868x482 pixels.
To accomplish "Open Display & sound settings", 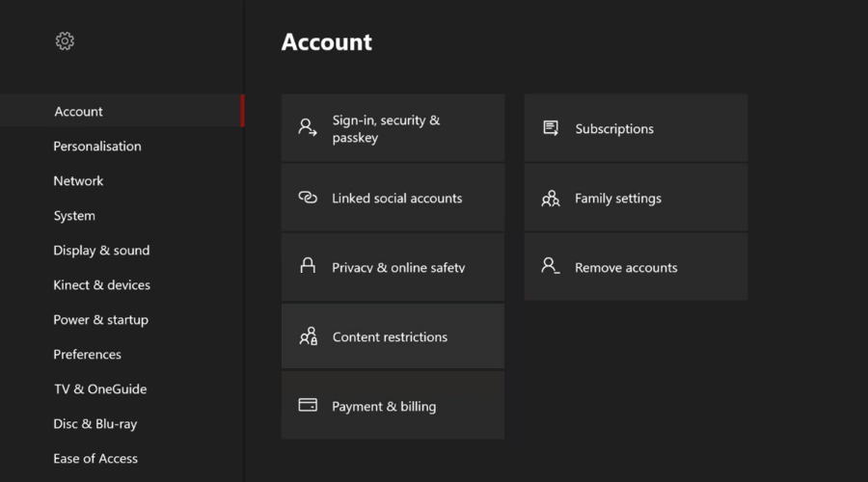I will pos(101,251).
